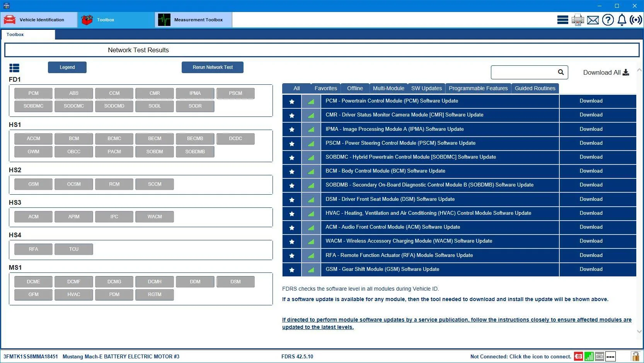Click the search magnifier icon
The height and width of the screenshot is (363, 644).
click(561, 72)
